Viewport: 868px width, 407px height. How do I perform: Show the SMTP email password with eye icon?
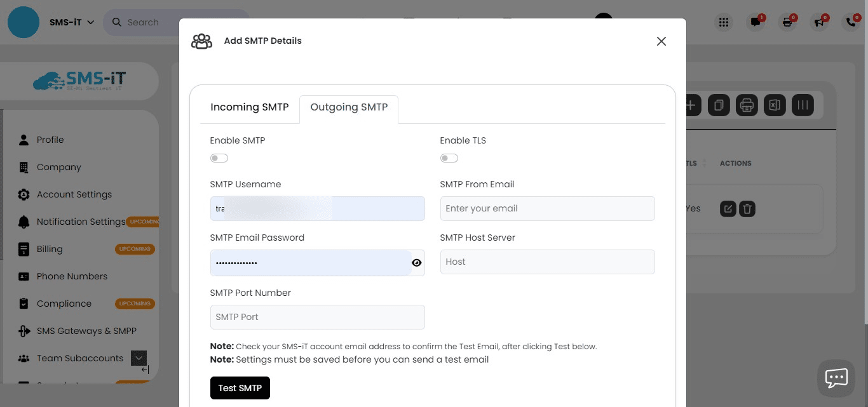(416, 262)
